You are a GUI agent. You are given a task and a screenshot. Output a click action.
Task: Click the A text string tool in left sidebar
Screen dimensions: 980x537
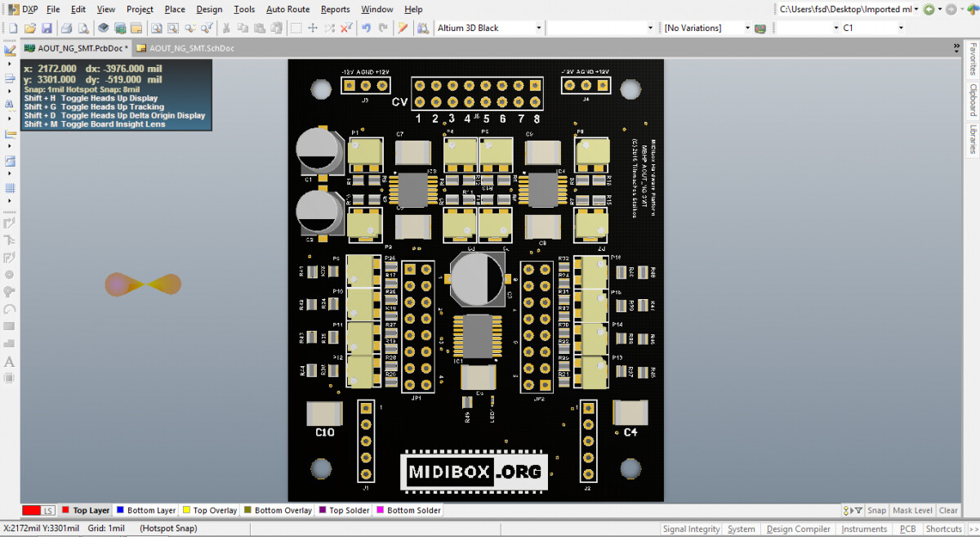(10, 361)
